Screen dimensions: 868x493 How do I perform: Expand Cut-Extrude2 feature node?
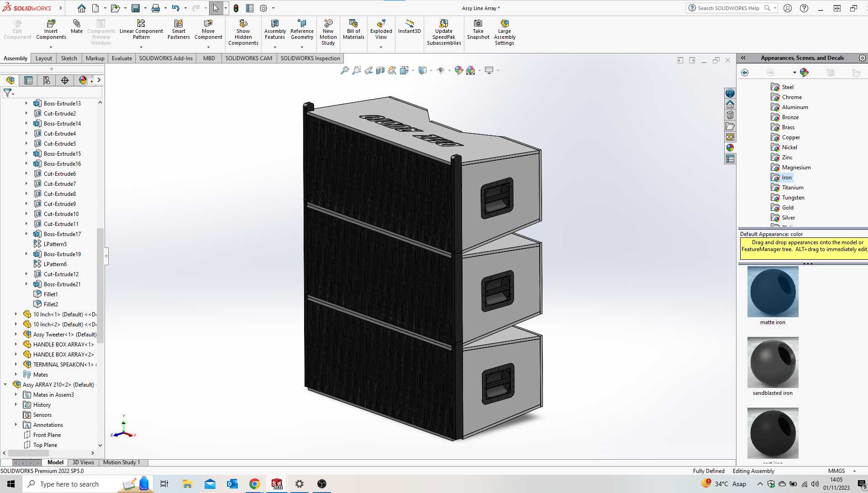pyautogui.click(x=26, y=114)
